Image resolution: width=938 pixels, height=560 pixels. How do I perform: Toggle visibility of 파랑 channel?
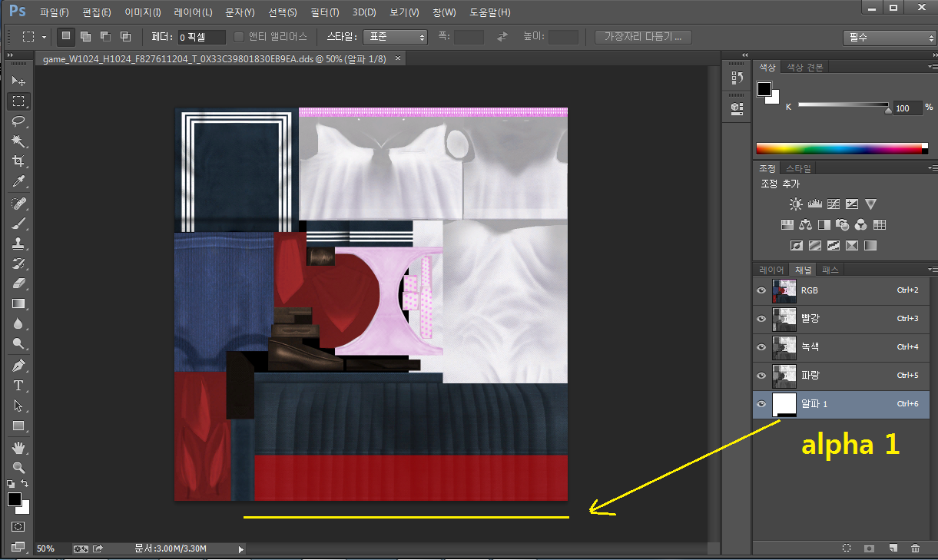pos(761,376)
